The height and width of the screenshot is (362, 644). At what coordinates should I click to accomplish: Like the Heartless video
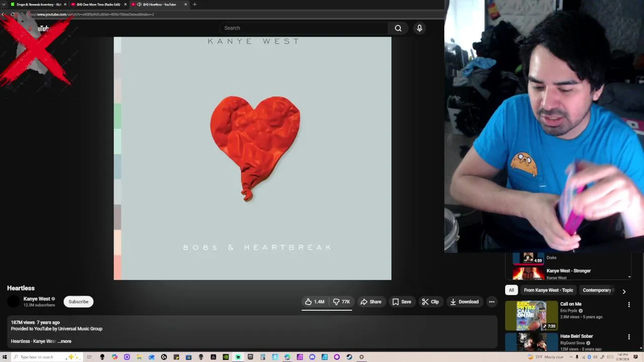point(314,302)
